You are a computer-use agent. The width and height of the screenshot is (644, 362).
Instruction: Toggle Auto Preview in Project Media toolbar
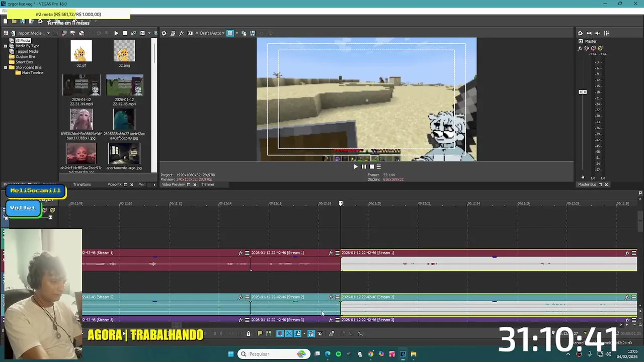pyautogui.click(x=133, y=33)
